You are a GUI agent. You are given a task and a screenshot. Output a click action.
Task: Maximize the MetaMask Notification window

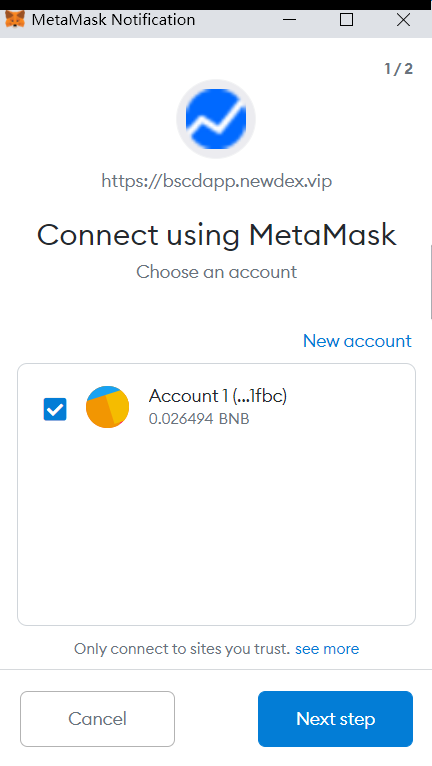pos(346,20)
